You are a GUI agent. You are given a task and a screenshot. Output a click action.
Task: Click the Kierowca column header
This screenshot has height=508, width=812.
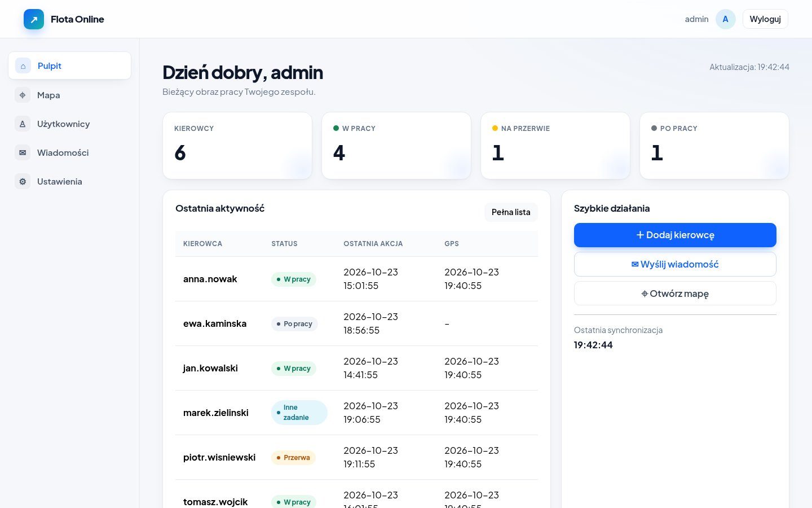tap(202, 244)
